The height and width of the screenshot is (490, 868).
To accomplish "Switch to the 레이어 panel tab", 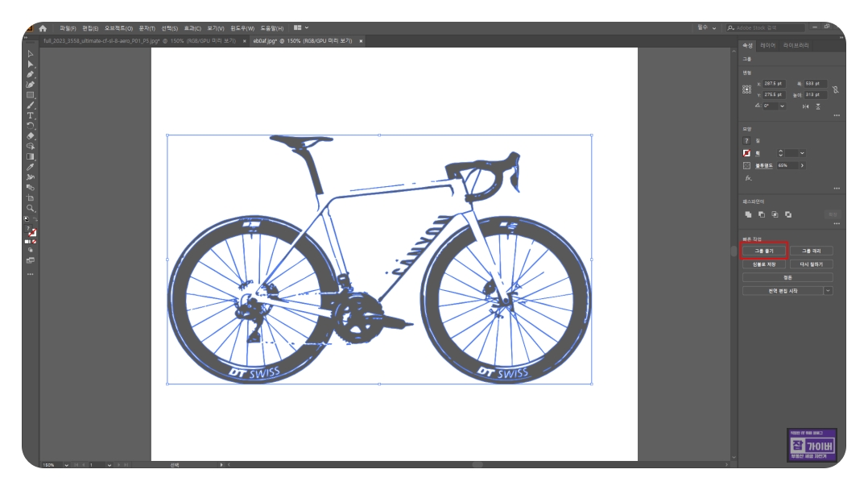I will click(768, 45).
